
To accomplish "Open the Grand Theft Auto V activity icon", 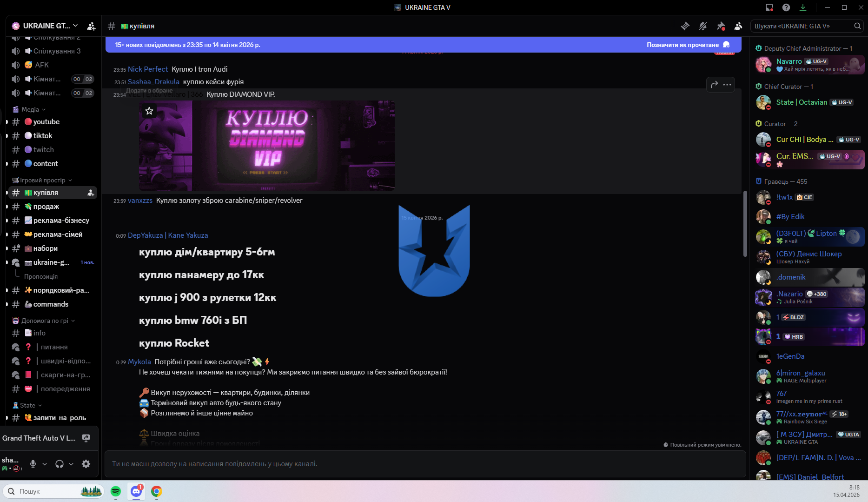I will [x=86, y=438].
